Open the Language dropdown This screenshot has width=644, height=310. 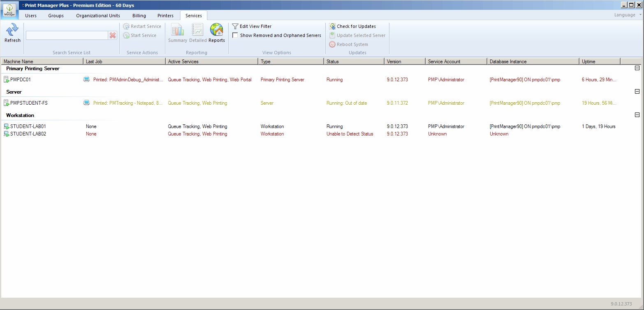(628, 15)
